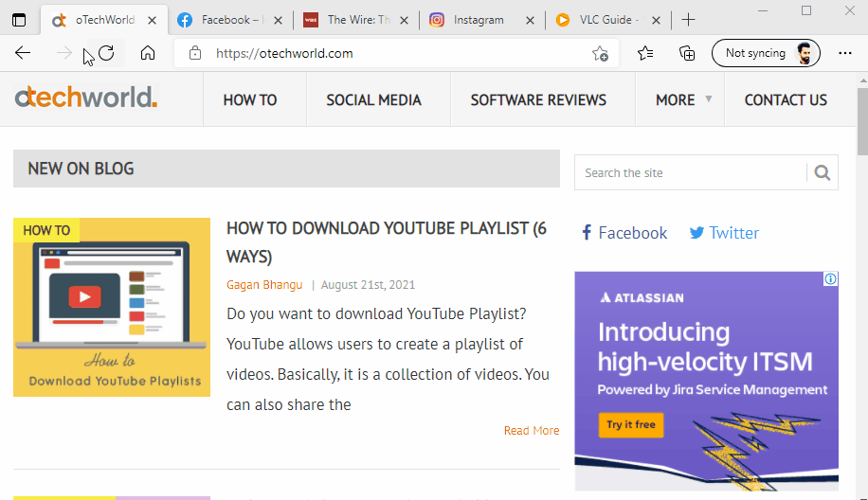Open How to Download YouTube Playlist title
Screen dimensions: 868x500
coord(387,242)
